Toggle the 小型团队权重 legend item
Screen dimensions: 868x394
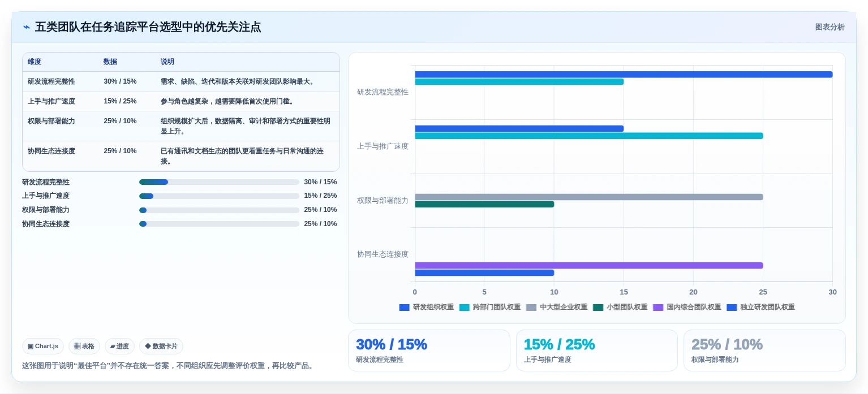(x=620, y=307)
